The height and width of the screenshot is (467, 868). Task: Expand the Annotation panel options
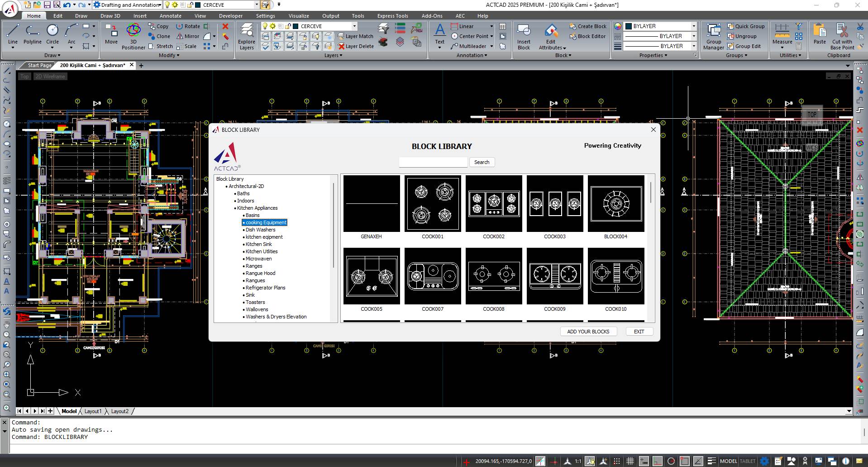pyautogui.click(x=472, y=55)
